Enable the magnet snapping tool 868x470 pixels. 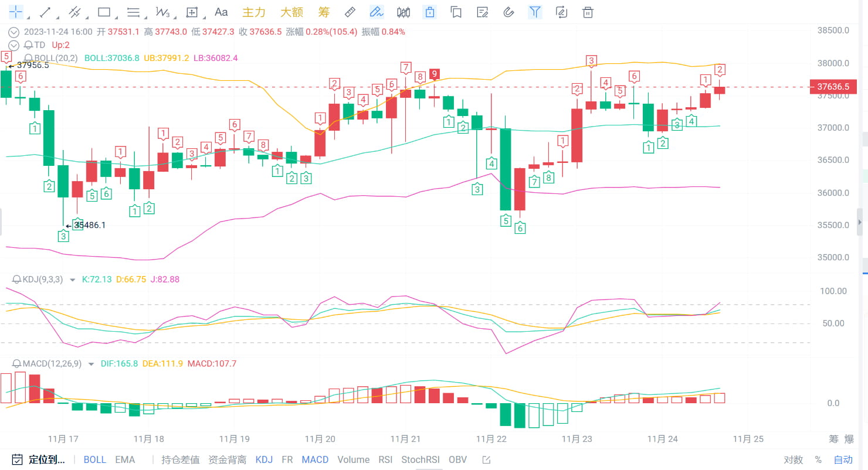508,12
